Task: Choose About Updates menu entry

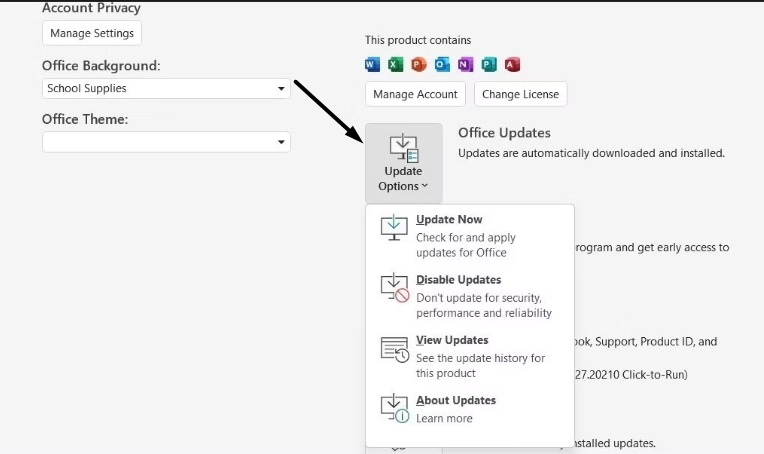Action: (470, 409)
